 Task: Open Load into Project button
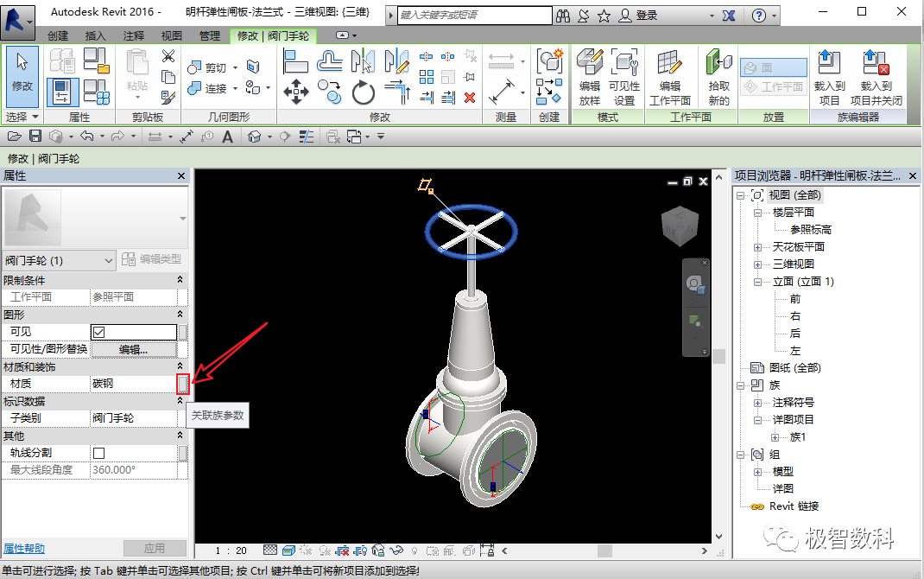click(829, 78)
